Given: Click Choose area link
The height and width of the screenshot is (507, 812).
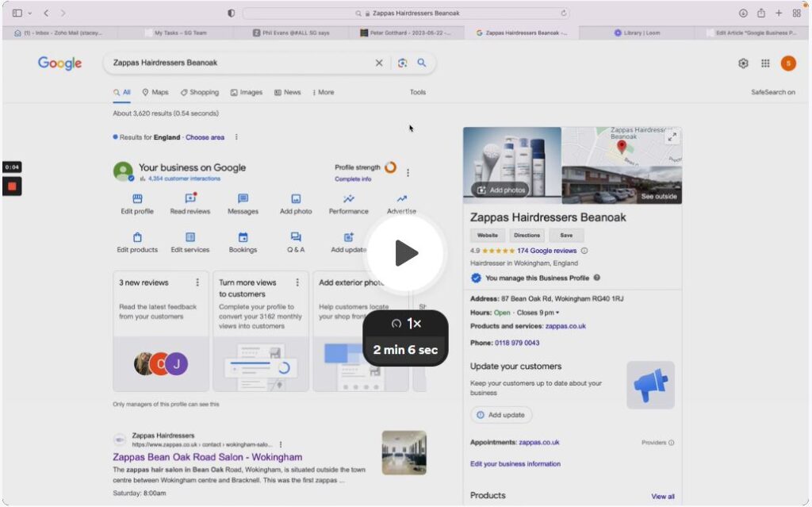Looking at the screenshot, I should pyautogui.click(x=205, y=137).
